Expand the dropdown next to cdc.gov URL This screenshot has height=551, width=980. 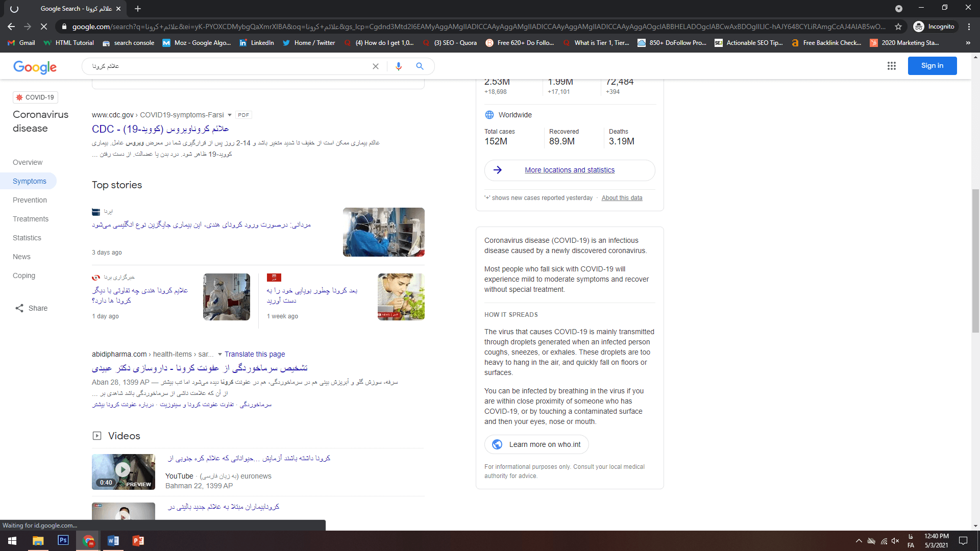coord(230,115)
